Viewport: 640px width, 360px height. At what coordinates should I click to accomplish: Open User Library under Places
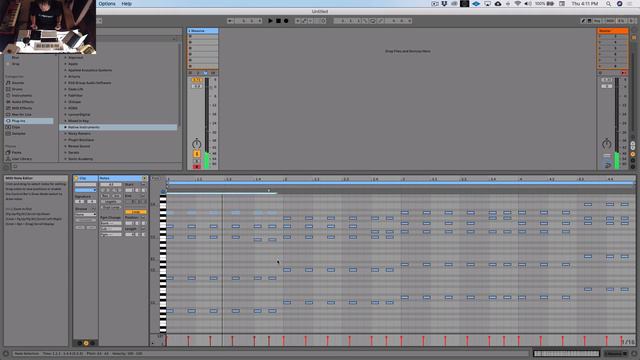pyautogui.click(x=21, y=159)
